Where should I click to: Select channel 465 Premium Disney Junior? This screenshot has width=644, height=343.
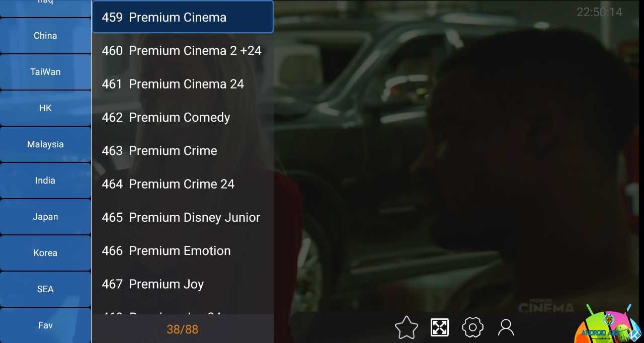[x=183, y=217]
